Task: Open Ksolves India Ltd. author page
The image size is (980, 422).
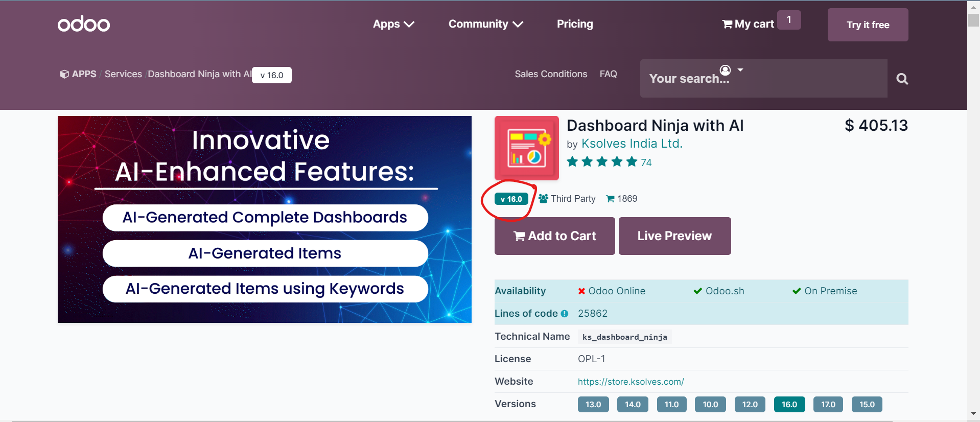Action: pyautogui.click(x=632, y=144)
